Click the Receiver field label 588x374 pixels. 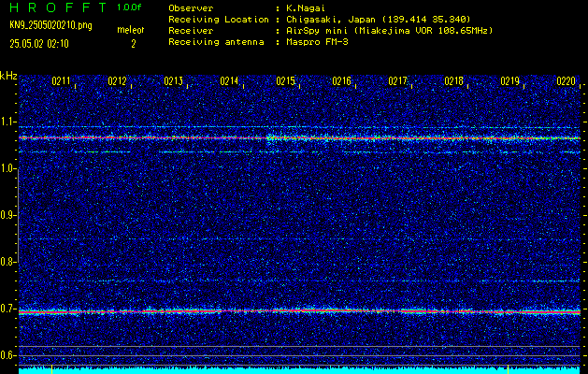[x=191, y=30]
